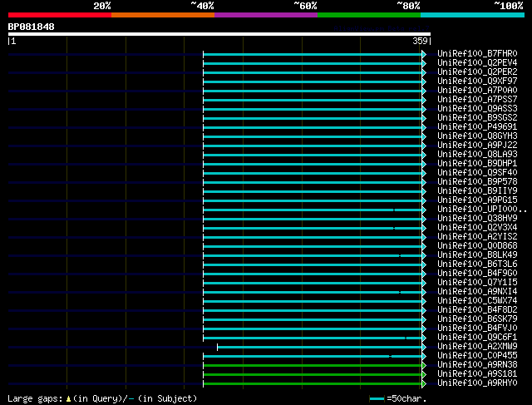This screenshot has width=532, height=405.
Task: Click the arrowhead ending UniRef100_A9S181 bar
Action: point(424,375)
